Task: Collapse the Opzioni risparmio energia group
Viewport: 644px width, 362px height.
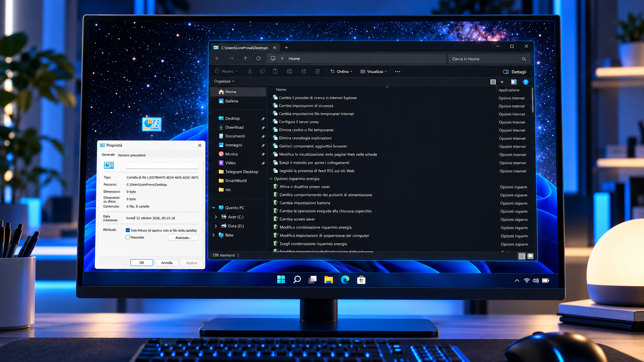Action: [x=271, y=179]
